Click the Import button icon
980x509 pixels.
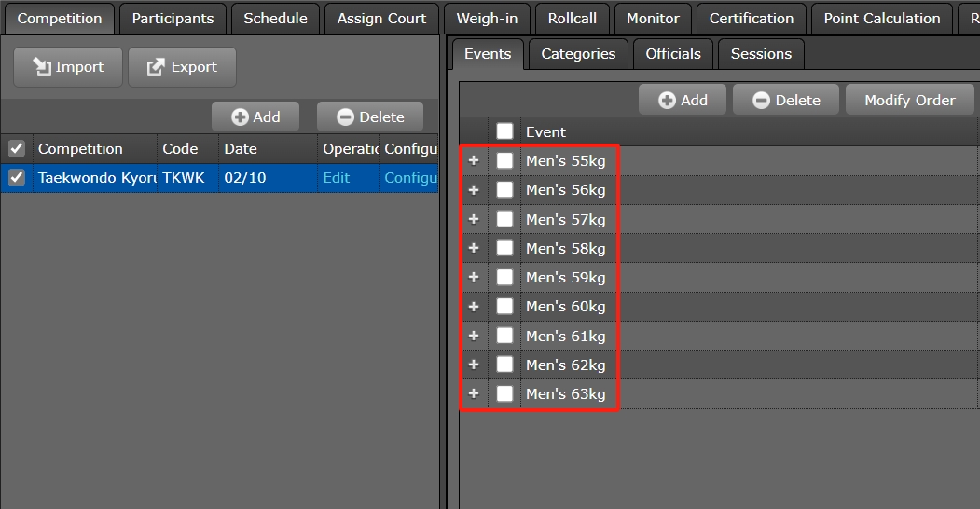coord(42,67)
